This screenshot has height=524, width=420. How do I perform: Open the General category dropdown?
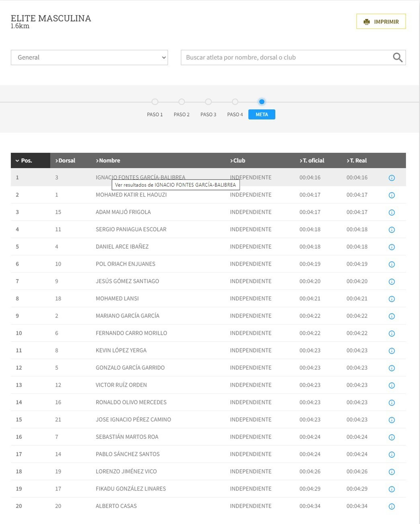89,57
